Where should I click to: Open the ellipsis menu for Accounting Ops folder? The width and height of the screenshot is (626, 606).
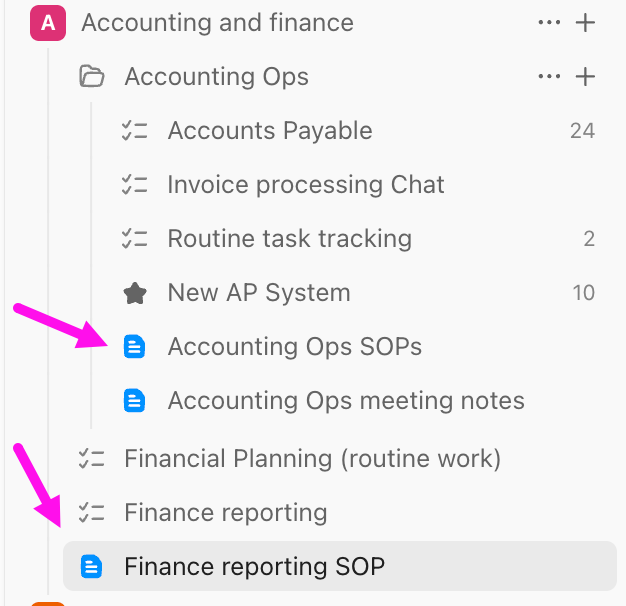coord(549,76)
